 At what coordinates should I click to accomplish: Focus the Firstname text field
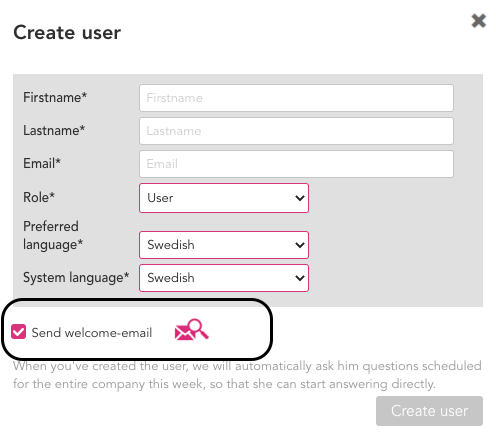296,98
